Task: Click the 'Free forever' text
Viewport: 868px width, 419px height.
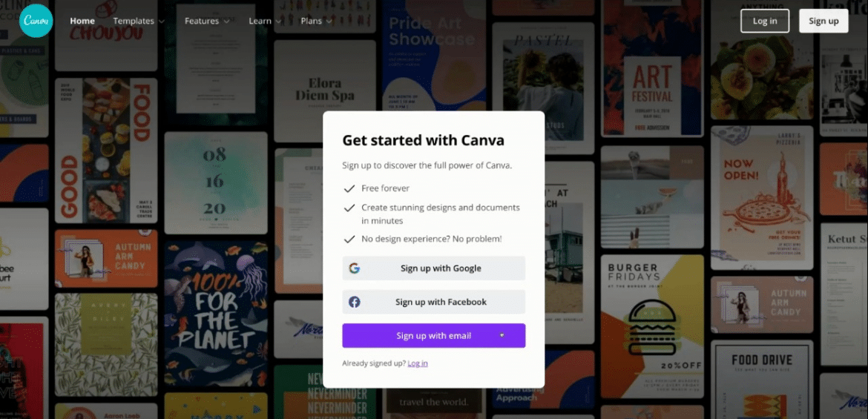Action: tap(385, 188)
